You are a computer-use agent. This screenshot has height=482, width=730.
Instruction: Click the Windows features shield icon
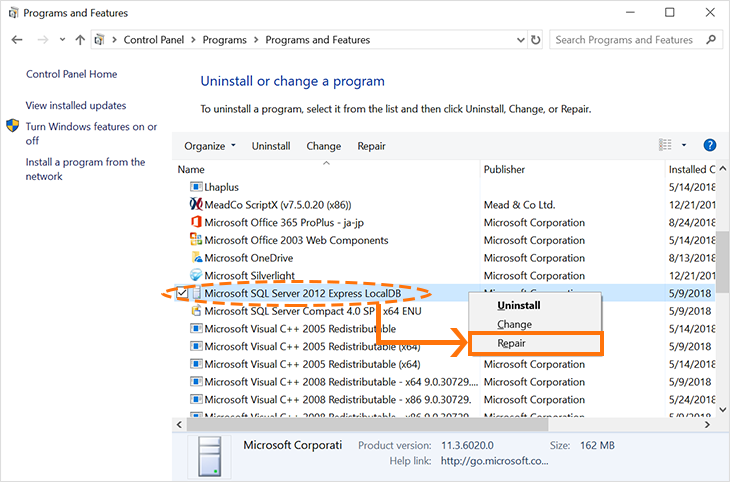(13, 126)
